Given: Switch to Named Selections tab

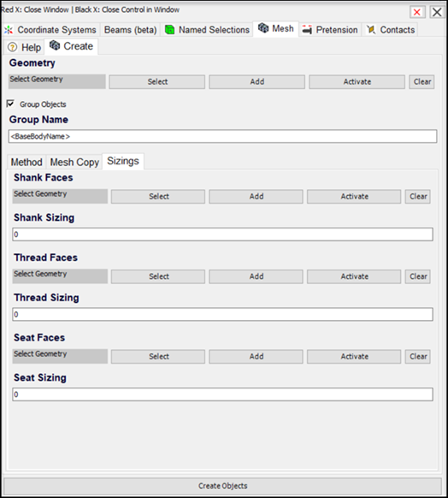Looking at the screenshot, I should coord(207,30).
